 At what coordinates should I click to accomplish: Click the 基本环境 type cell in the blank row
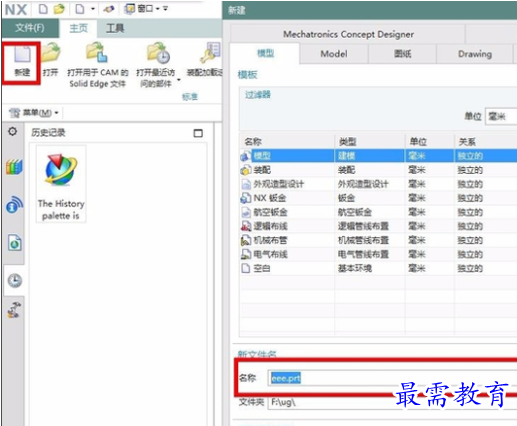(355, 268)
